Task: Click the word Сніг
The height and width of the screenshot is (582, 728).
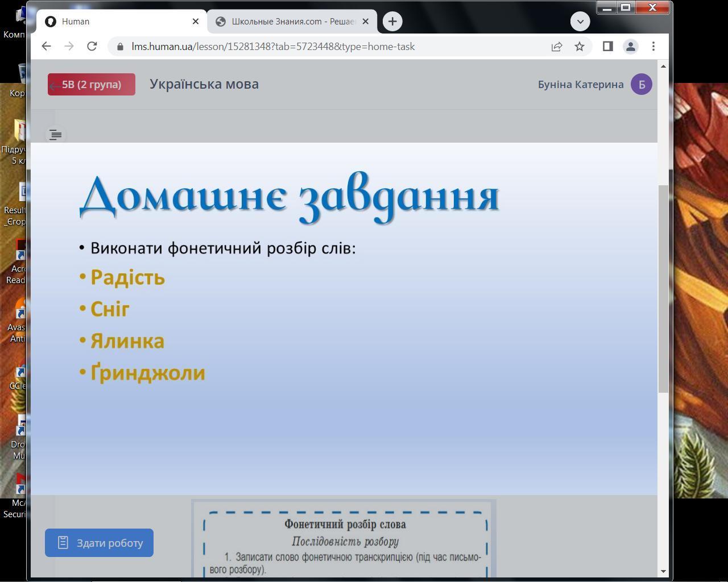Action: [x=110, y=309]
